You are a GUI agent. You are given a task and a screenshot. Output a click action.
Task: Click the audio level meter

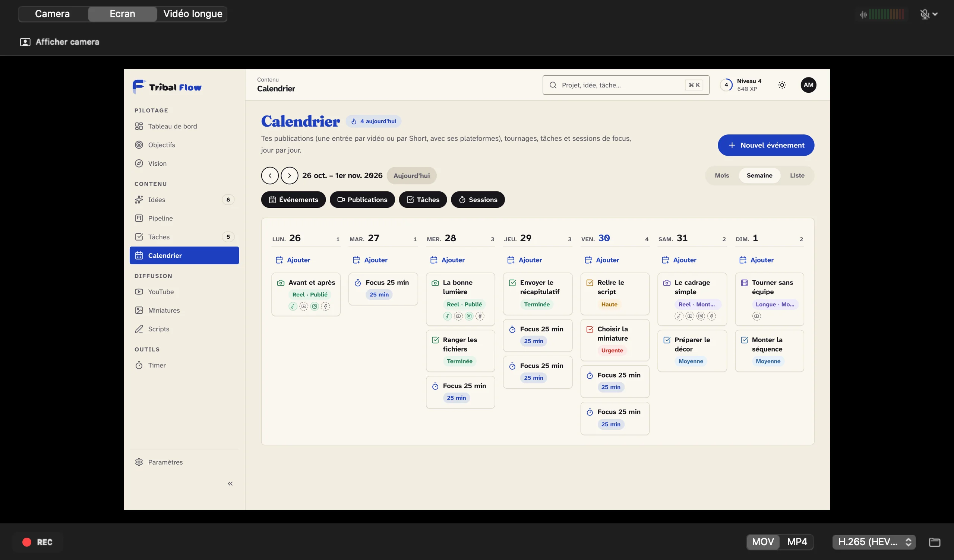[882, 15]
